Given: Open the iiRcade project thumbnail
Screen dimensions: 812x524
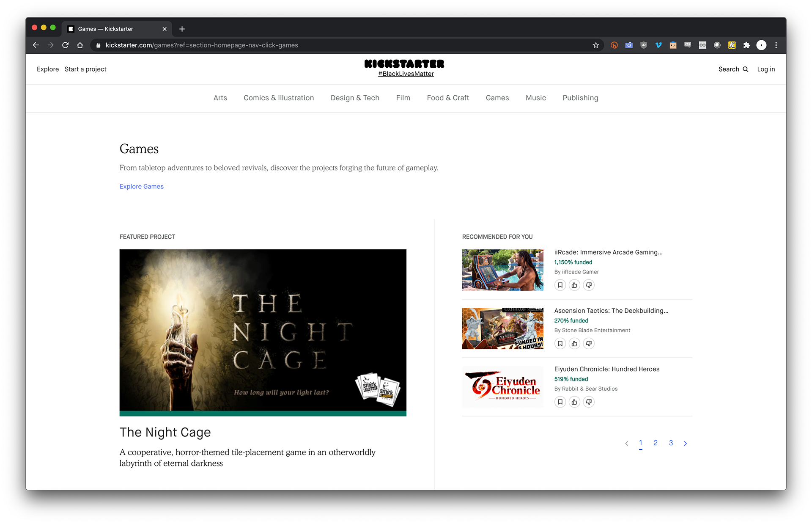Looking at the screenshot, I should (502, 270).
